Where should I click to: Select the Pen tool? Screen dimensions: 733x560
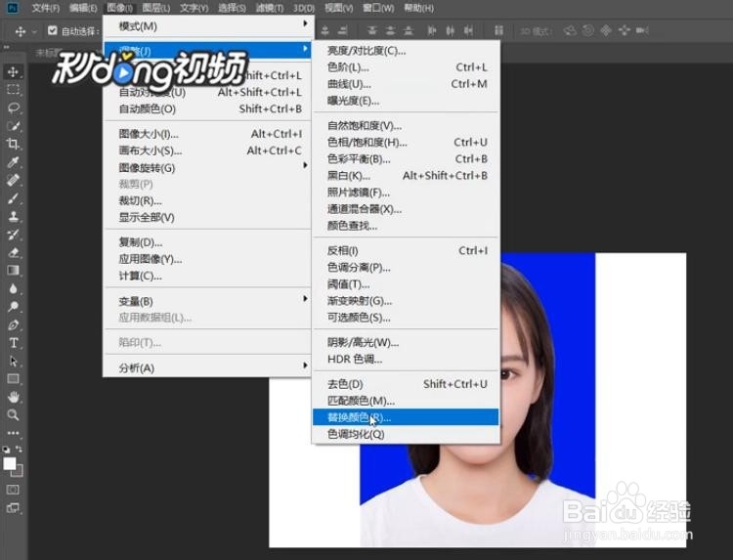13,324
